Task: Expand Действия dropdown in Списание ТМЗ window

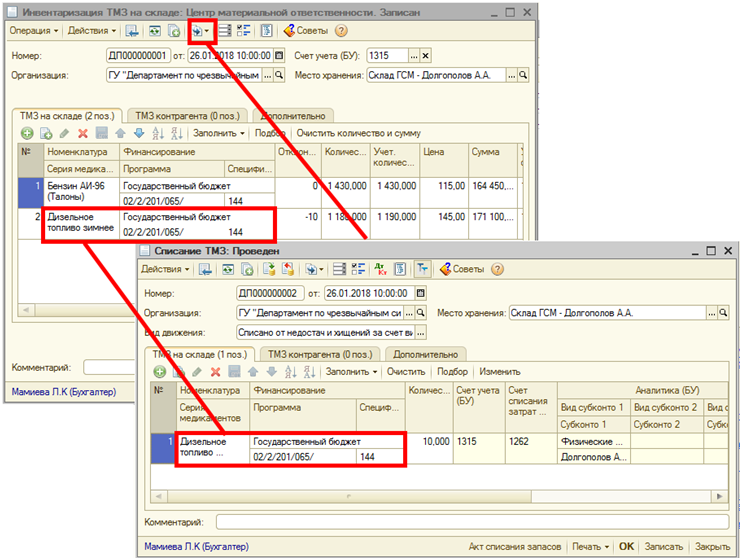Action: [x=165, y=269]
